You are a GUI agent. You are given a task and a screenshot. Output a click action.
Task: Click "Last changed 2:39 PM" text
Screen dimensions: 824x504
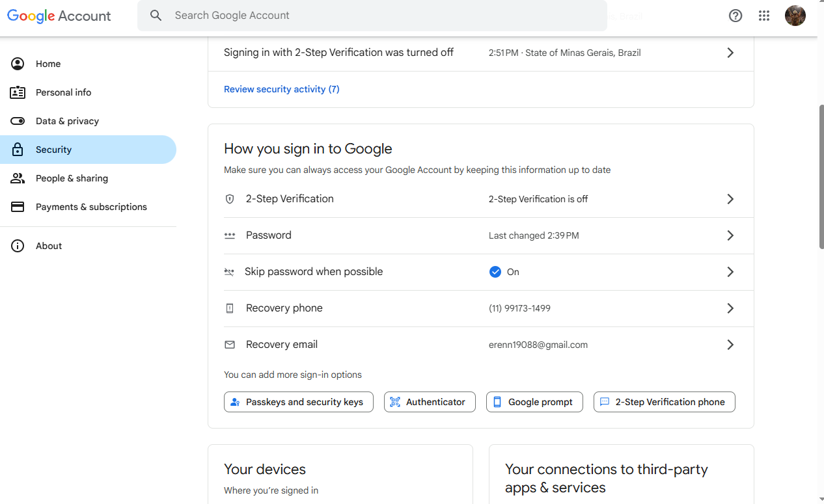tap(534, 235)
